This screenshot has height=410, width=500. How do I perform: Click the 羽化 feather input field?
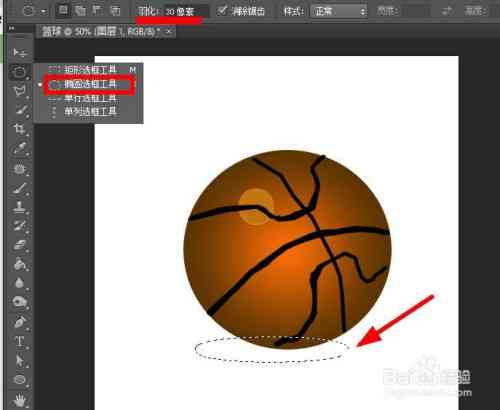pyautogui.click(x=187, y=12)
